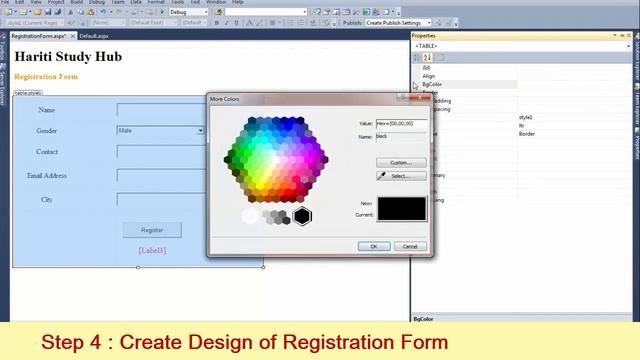Click the Undo icon
Viewport: 640px width, 360px height.
tap(104, 12)
